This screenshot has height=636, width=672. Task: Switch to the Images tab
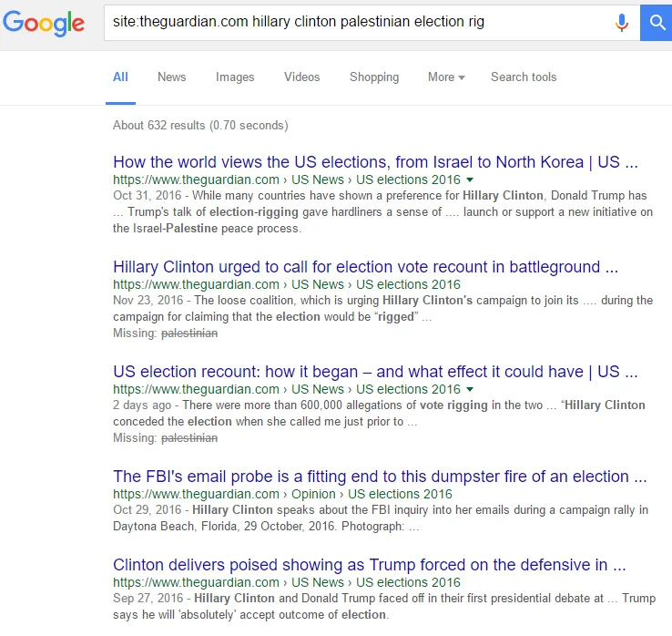[x=235, y=77]
